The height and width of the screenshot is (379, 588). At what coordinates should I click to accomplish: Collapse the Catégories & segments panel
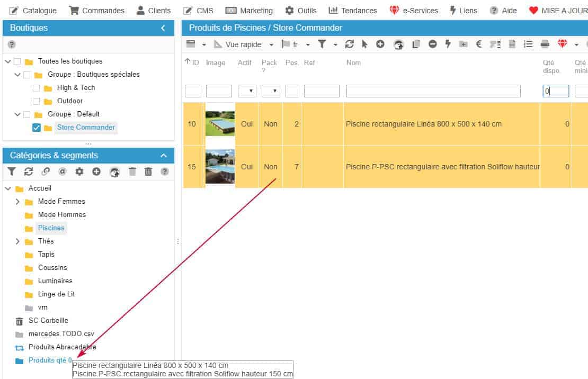coord(164,156)
